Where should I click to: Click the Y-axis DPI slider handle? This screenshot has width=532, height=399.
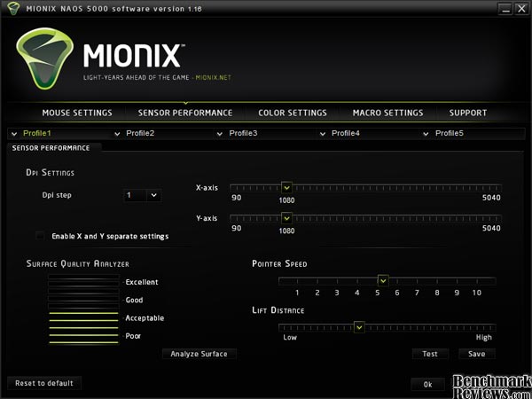(x=287, y=218)
